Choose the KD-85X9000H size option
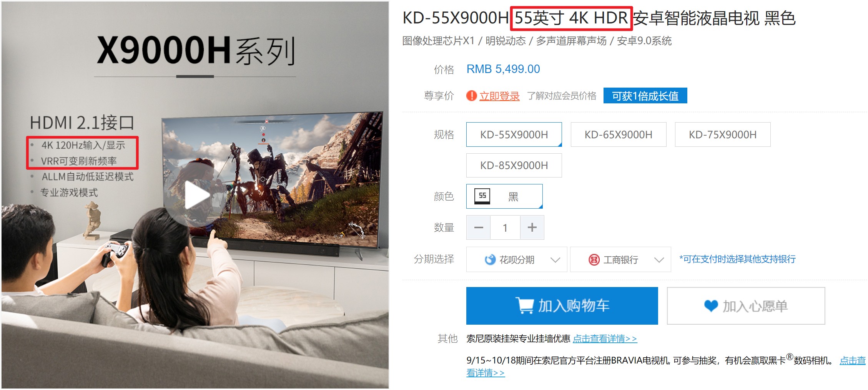Image resolution: width=868 pixels, height=390 pixels. [514, 165]
